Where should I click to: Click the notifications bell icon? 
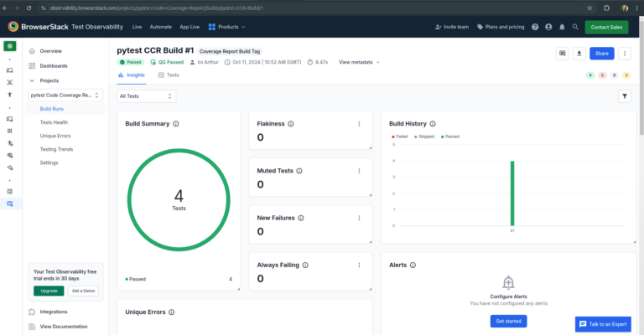[561, 27]
